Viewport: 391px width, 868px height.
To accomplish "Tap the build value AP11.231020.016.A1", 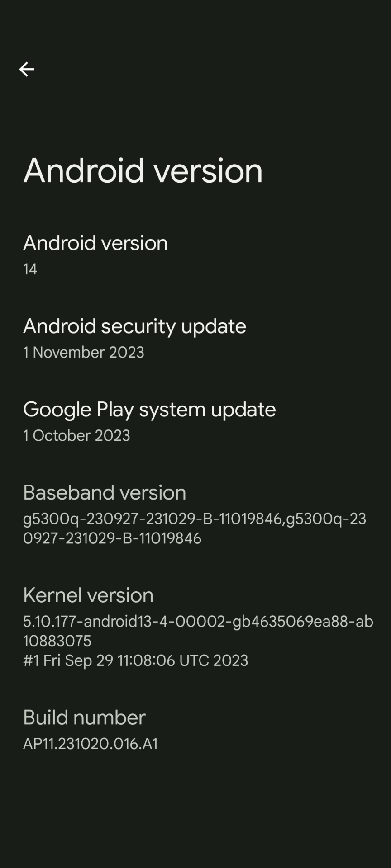I will click(91, 744).
